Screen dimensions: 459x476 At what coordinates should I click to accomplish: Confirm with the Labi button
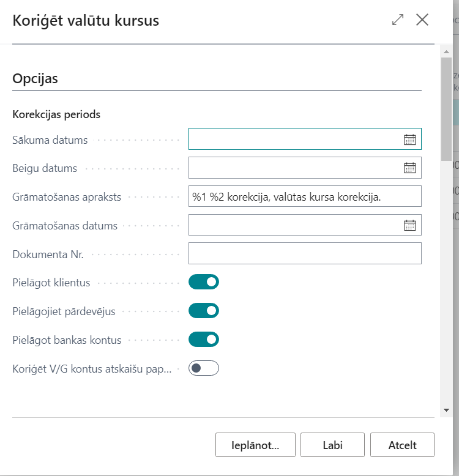[x=332, y=445]
